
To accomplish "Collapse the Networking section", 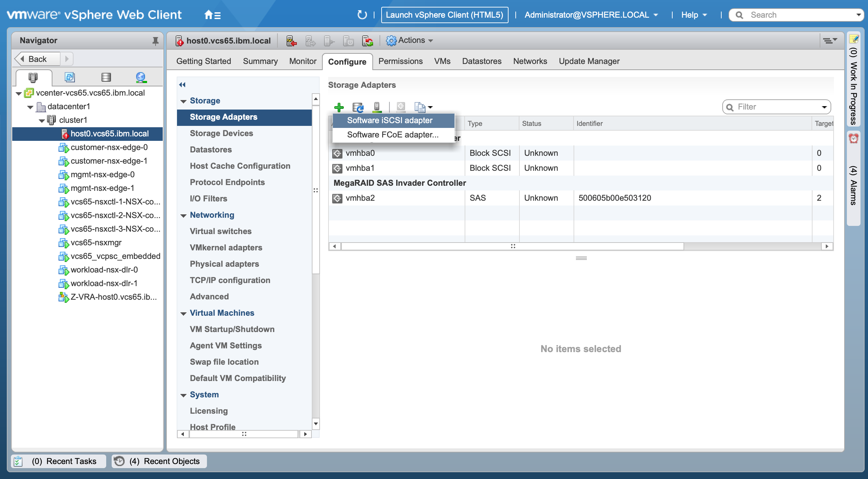I will [183, 216].
